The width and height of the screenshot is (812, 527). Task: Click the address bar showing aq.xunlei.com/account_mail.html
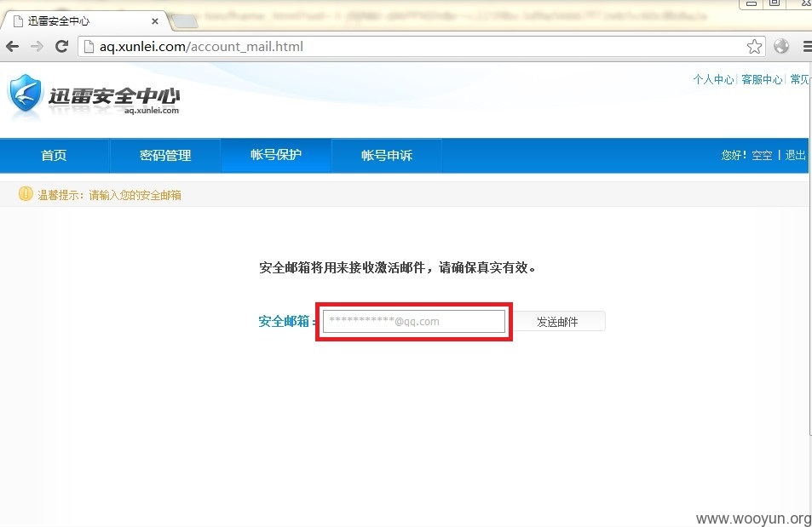pos(422,47)
